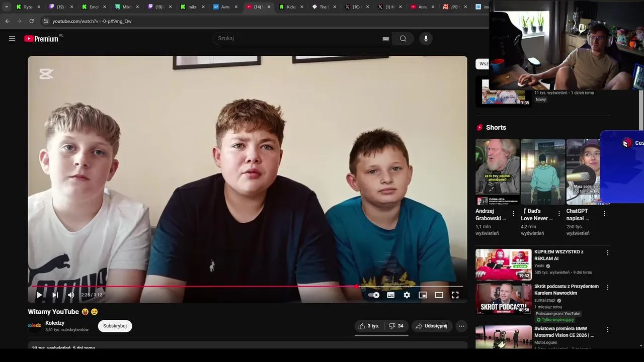This screenshot has height=362, width=644.
Task: Click the Koledzy channel avatar
Action: (34, 326)
